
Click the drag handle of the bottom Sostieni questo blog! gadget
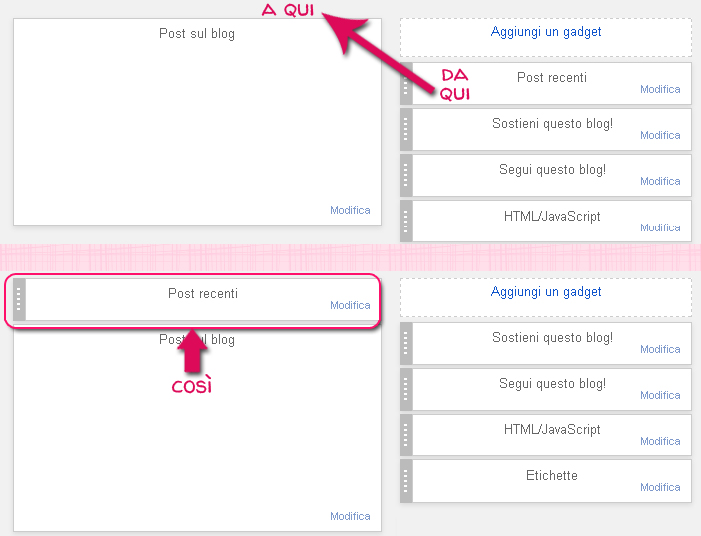click(x=406, y=343)
